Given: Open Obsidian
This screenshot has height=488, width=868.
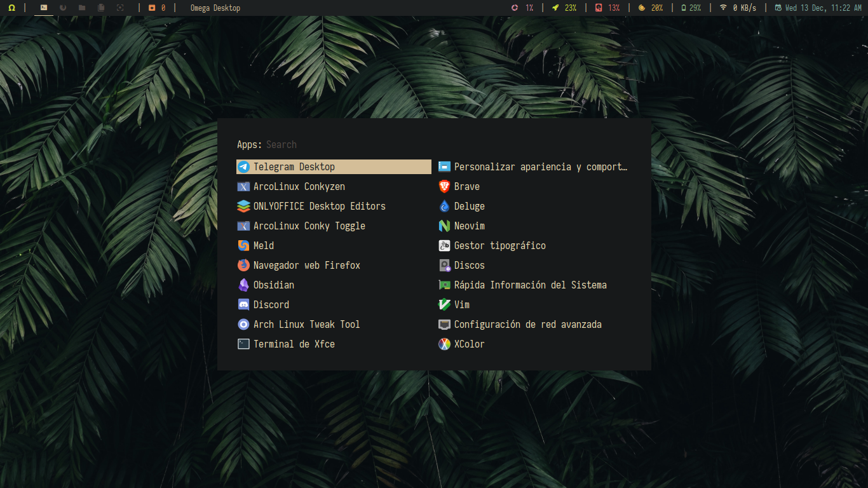Looking at the screenshot, I should (273, 285).
